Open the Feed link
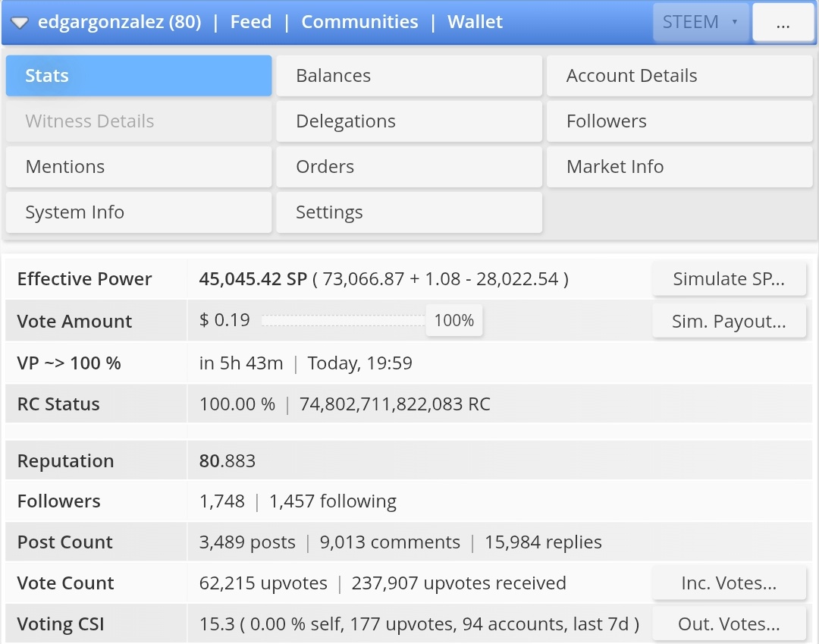The height and width of the screenshot is (644, 819). coord(251,22)
